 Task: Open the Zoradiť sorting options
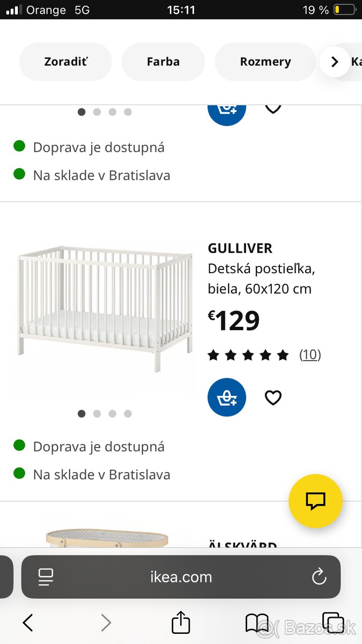click(x=65, y=61)
